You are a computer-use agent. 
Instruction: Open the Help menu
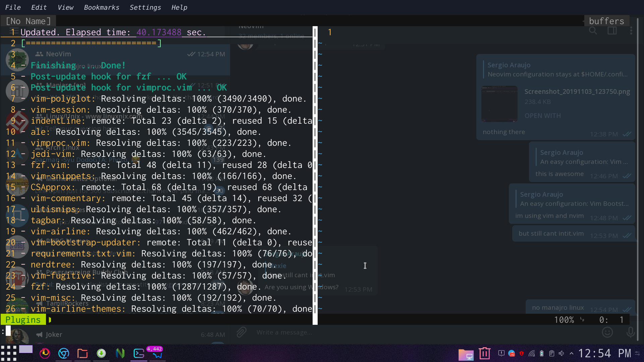click(179, 7)
